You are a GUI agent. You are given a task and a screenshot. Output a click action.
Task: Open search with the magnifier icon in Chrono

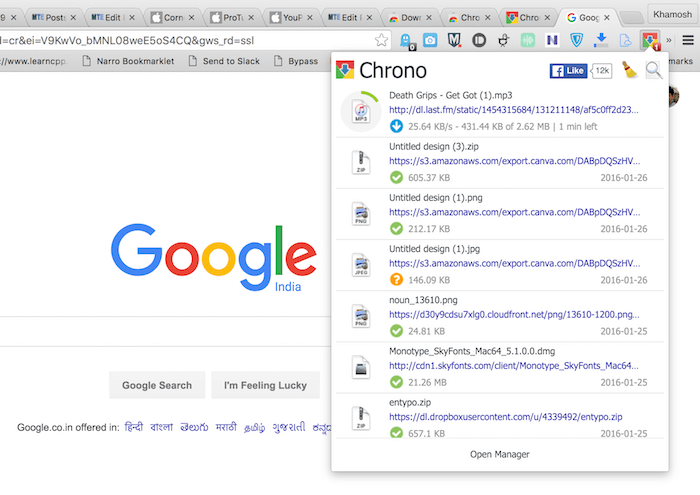[x=654, y=70]
